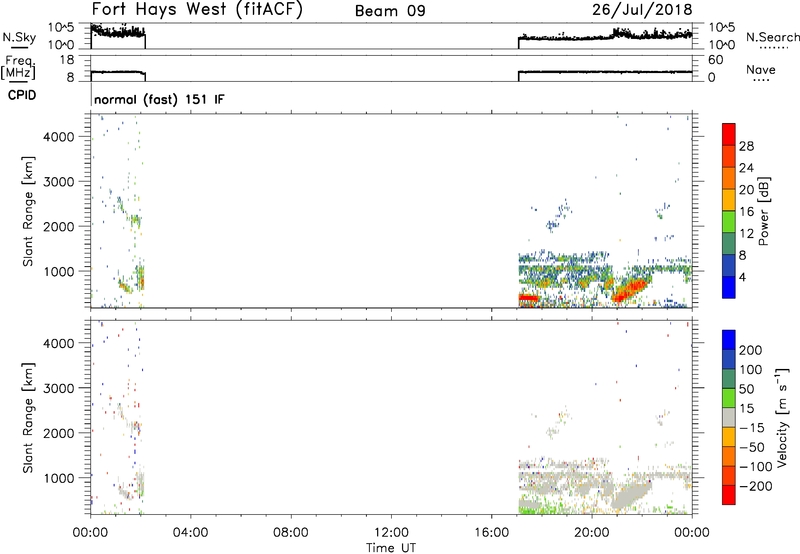Click the 'Freq. [MHz]' label
The image size is (800, 554).
tap(18, 67)
